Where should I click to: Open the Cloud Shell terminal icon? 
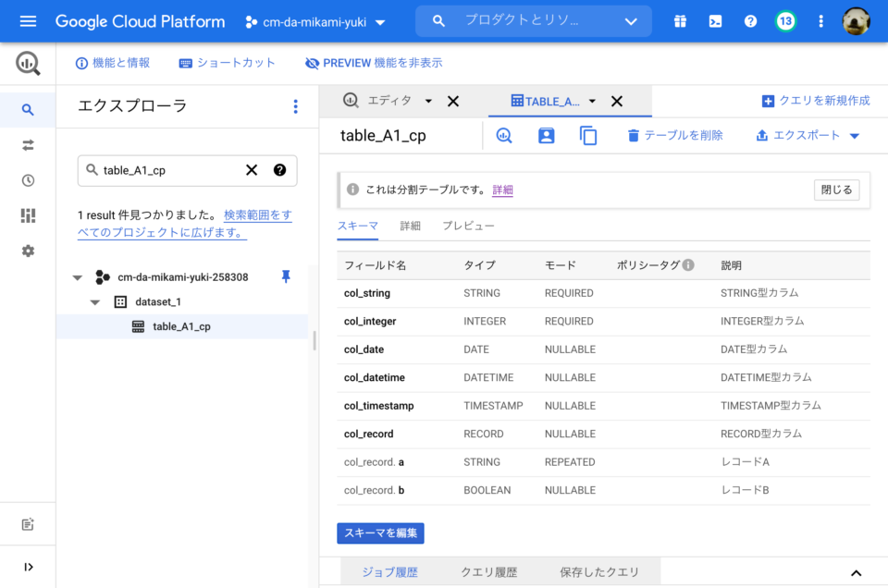point(715,20)
